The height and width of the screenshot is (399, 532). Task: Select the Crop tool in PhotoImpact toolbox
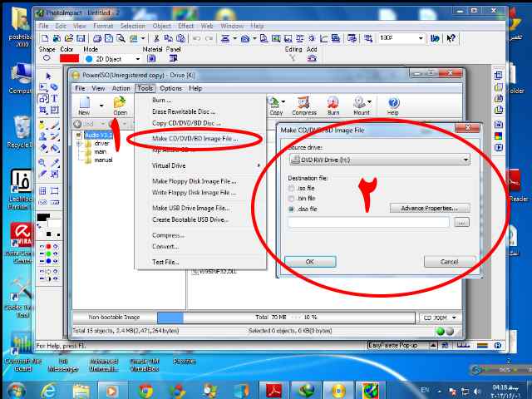(x=43, y=110)
